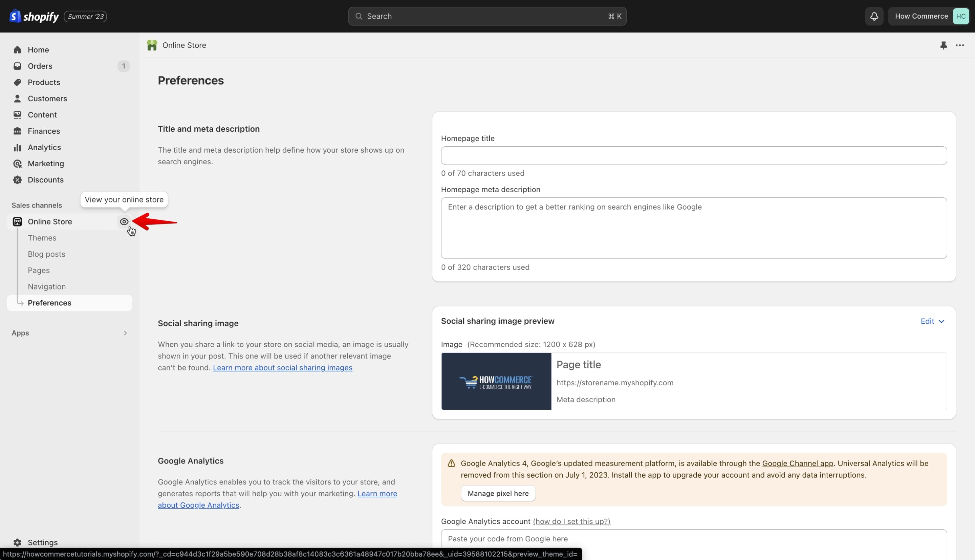
Task: Click the Marketing target icon
Action: tap(17, 164)
